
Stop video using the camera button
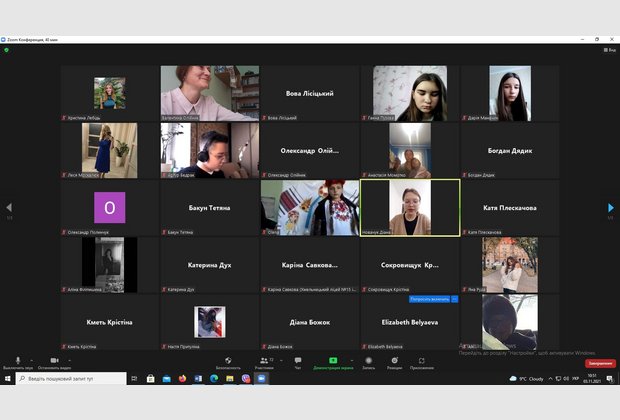tap(54, 361)
